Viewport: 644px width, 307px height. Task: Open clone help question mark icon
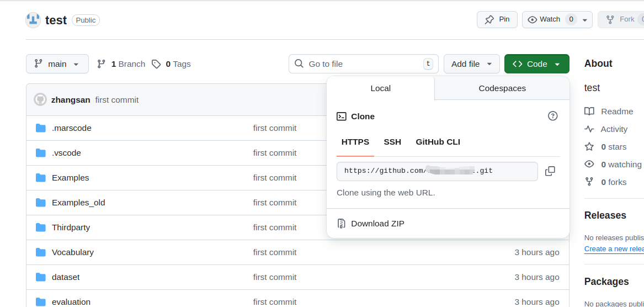coord(553,116)
